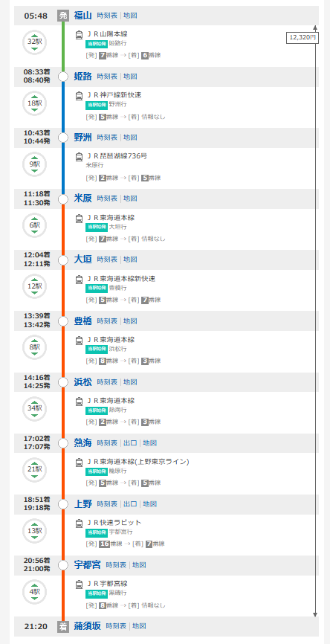
Task: Open 出口 link for 上野
Action: click(131, 504)
